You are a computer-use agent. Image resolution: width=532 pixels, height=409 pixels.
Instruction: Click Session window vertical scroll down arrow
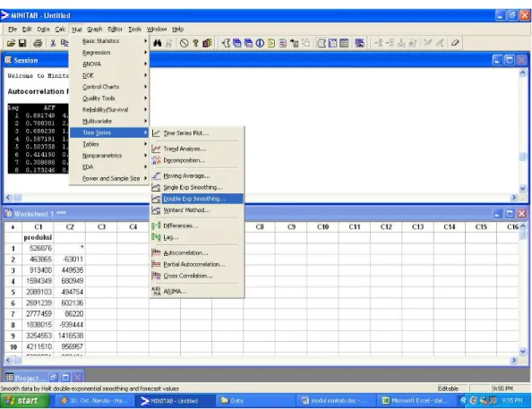click(522, 188)
